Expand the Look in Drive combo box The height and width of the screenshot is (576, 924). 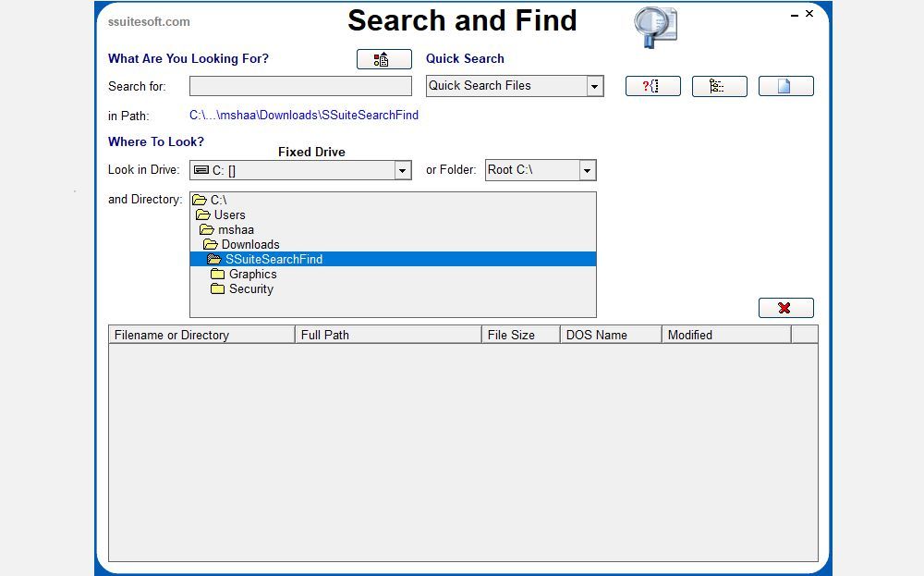pos(402,170)
